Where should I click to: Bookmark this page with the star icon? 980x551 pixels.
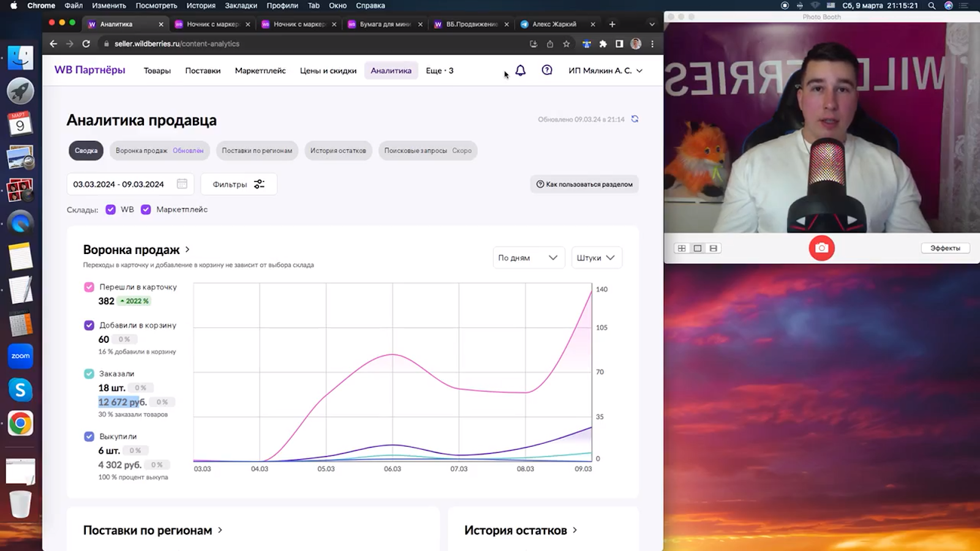click(x=567, y=43)
